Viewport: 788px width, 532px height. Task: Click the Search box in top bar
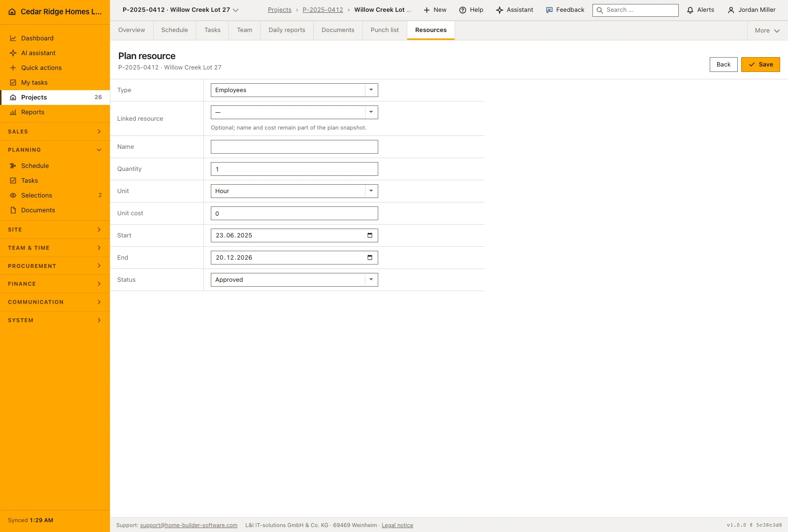point(635,10)
